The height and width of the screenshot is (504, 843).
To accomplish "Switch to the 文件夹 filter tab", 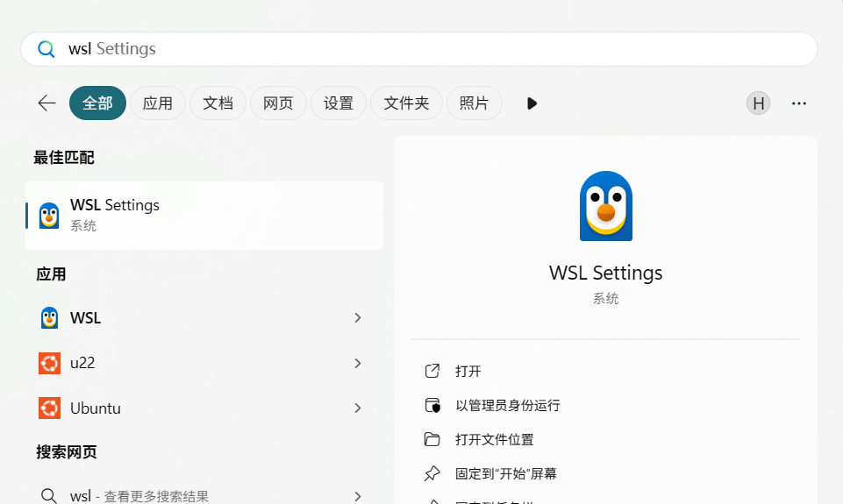I will pos(406,103).
